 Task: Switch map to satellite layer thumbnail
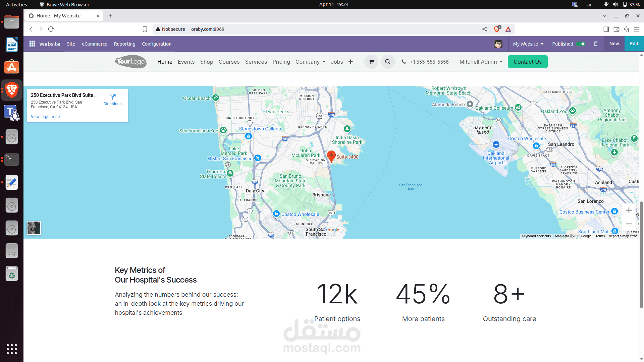click(34, 228)
